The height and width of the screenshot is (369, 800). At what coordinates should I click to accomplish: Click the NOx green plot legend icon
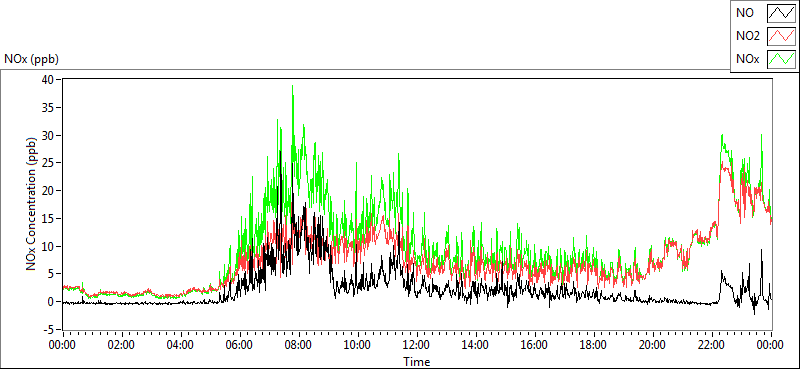[x=782, y=59]
